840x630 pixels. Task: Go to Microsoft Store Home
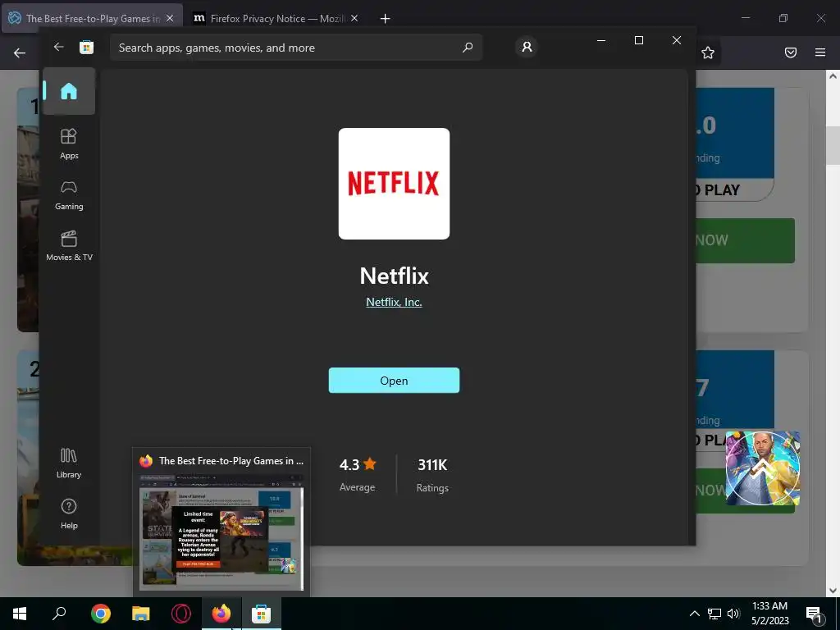69,92
